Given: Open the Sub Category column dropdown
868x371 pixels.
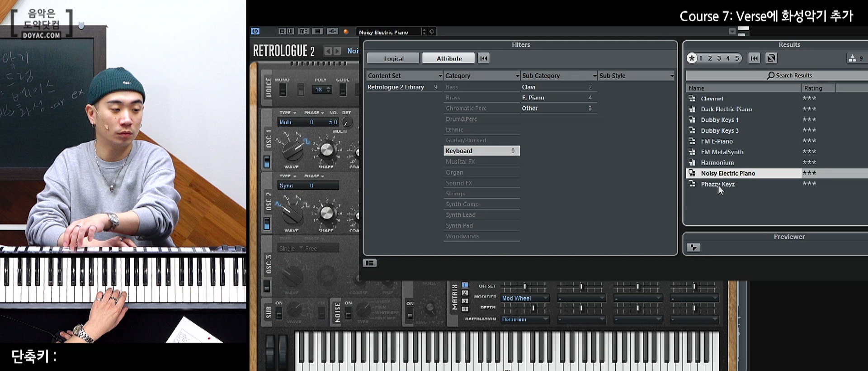Looking at the screenshot, I should point(594,76).
